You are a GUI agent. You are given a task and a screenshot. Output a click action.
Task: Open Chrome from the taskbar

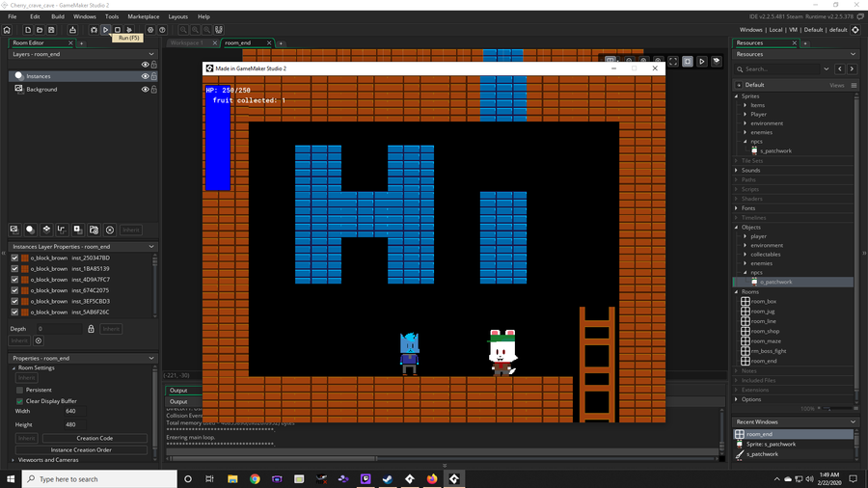255,479
